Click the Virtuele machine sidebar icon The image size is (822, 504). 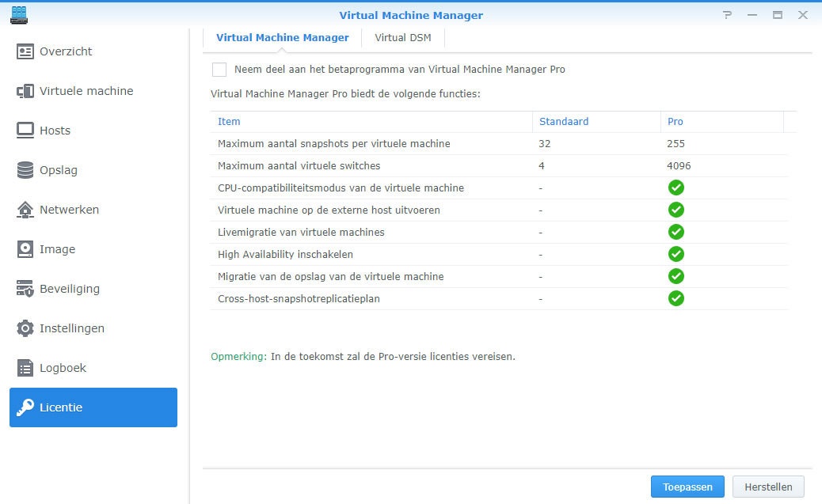25,91
